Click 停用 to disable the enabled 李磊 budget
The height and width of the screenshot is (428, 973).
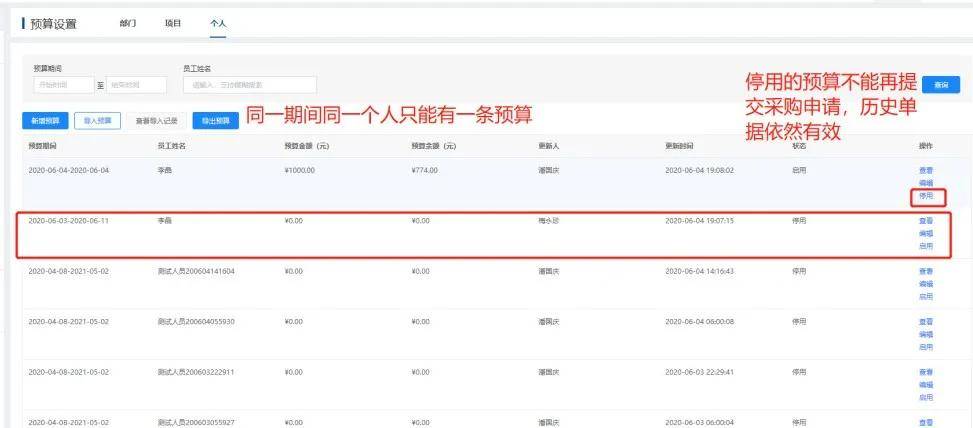point(926,195)
